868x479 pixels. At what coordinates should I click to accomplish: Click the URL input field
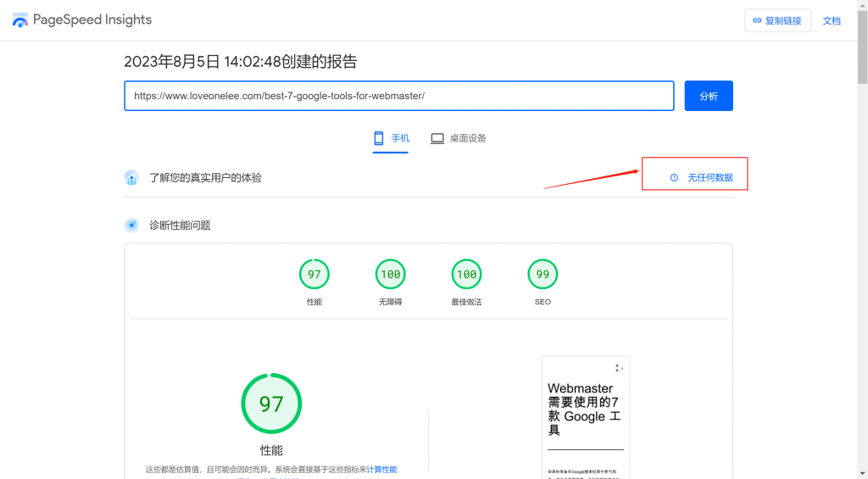point(399,96)
